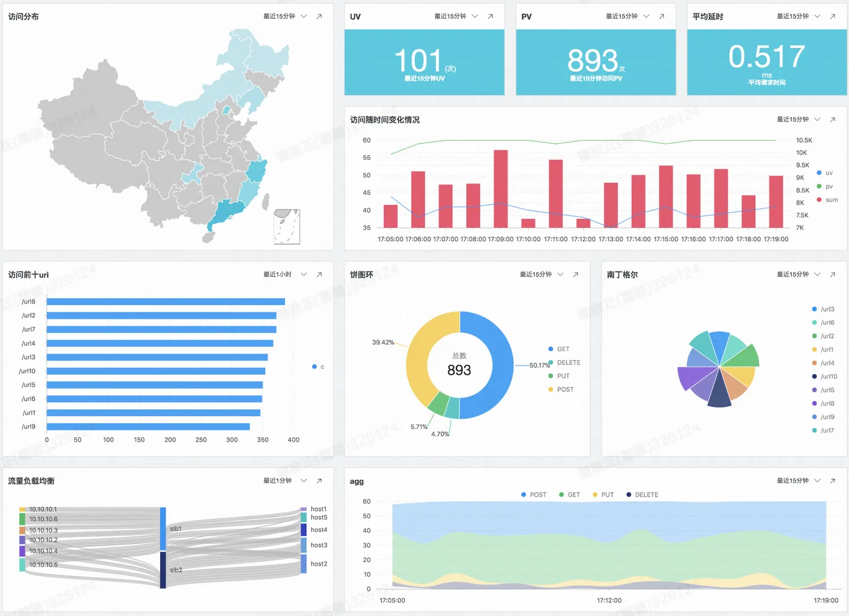Click the average latency card showing 0.517
This screenshot has width=849, height=616.
[767, 62]
